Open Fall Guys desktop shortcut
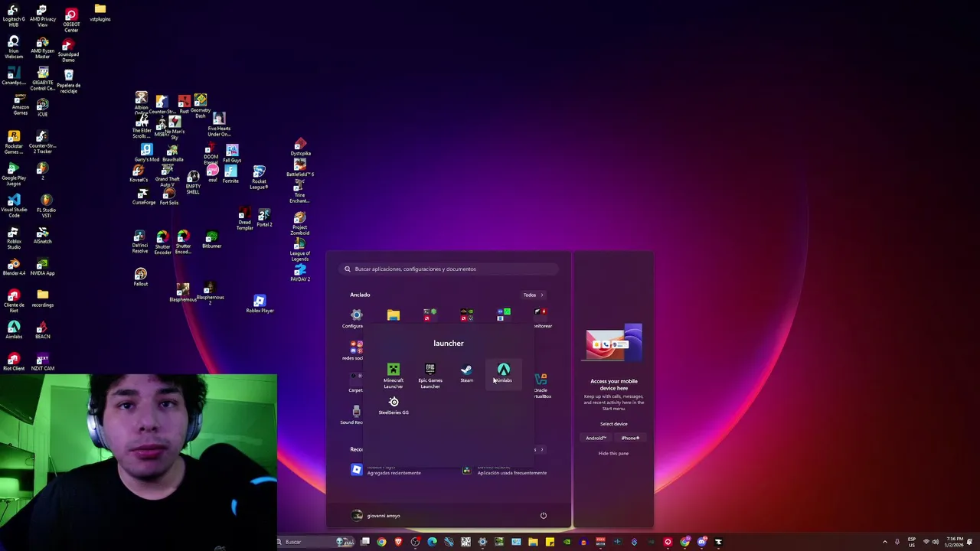Image resolution: width=980 pixels, height=551 pixels. click(231, 153)
